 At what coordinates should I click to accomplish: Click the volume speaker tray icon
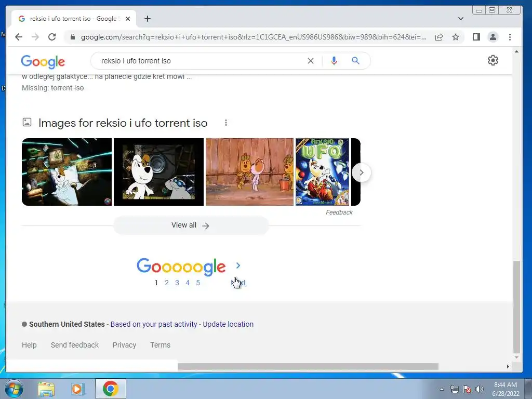click(480, 389)
